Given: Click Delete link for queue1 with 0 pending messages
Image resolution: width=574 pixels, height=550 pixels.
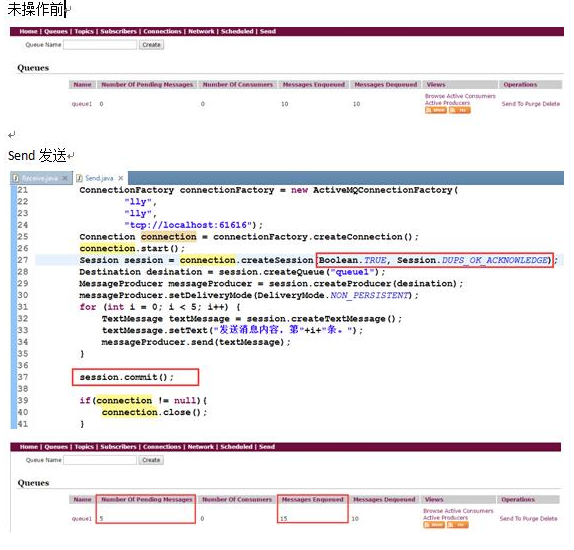Looking at the screenshot, I should pos(551,104).
